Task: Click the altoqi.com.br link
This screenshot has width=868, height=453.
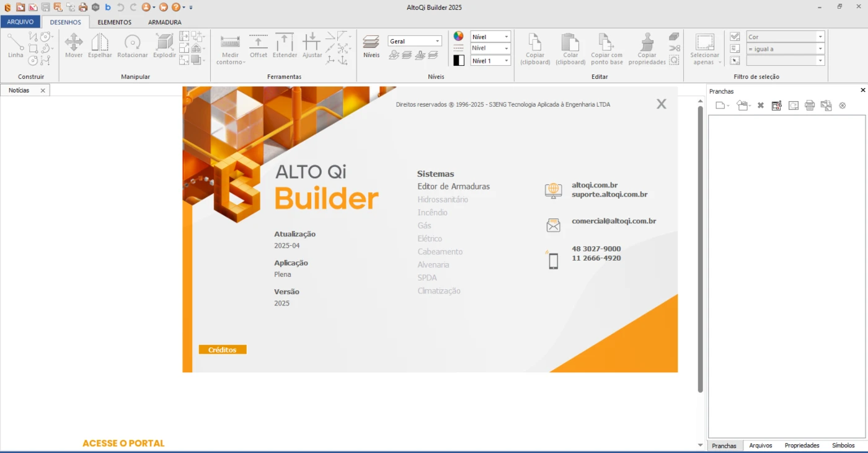Action: [595, 185]
